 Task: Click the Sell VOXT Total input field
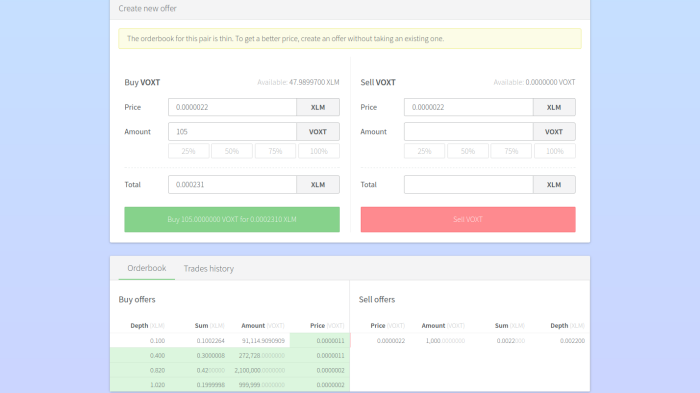pos(468,184)
